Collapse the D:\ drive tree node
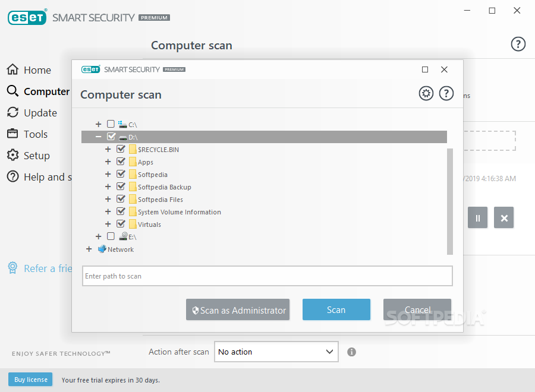Image resolution: width=535 pixels, height=392 pixels. tap(98, 137)
